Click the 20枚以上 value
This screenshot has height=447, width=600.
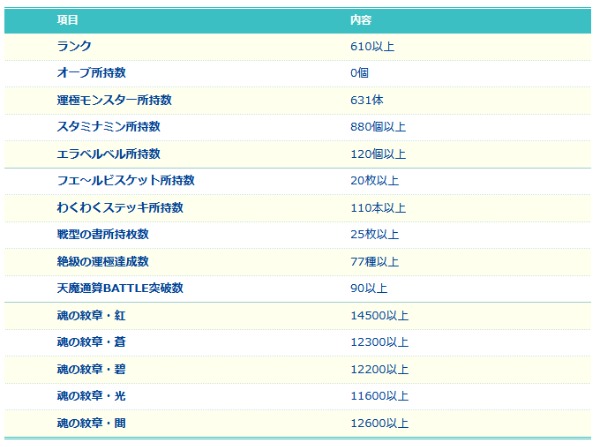[375, 180]
